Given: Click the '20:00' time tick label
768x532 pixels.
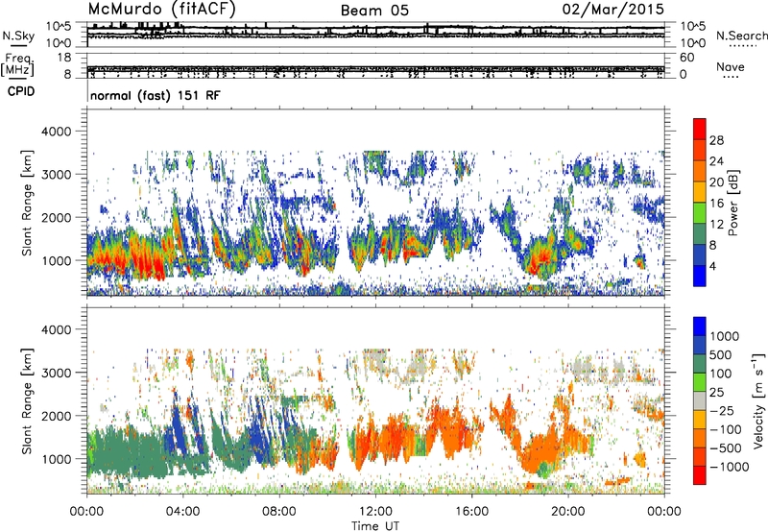Looking at the screenshot, I should (567, 512).
